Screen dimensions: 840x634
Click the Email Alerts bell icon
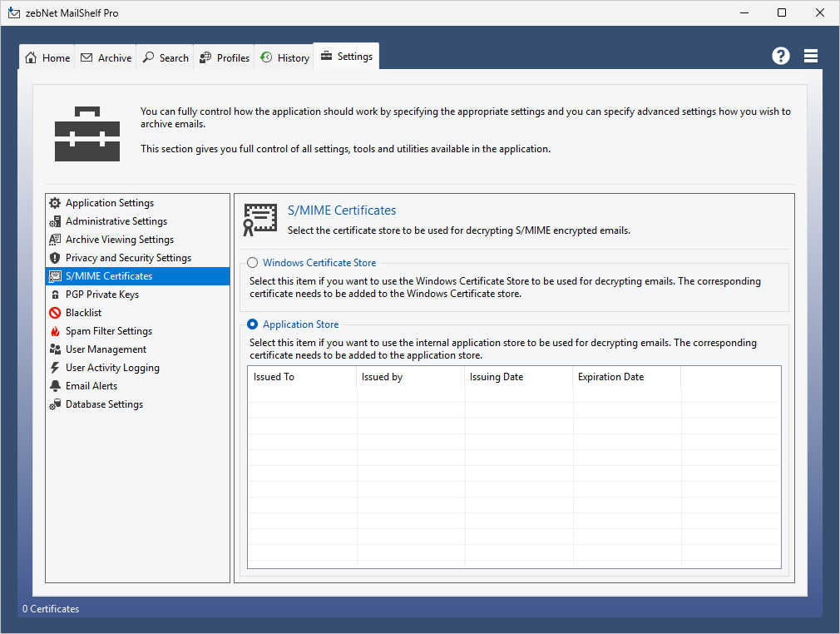(55, 386)
